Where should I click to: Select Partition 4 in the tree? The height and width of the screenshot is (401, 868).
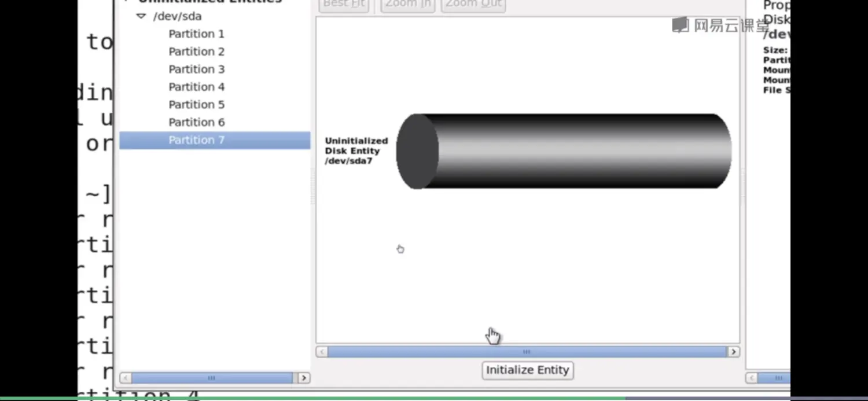[x=196, y=87]
